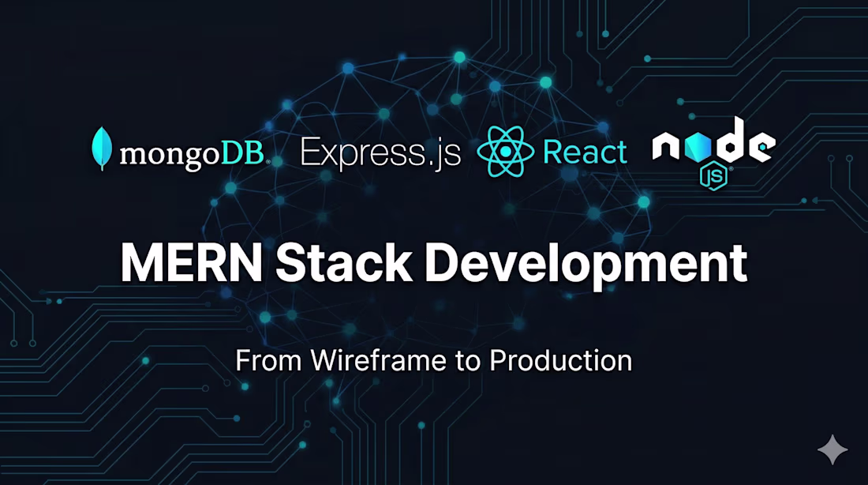Click the From Wireframe to Production subtitle

coord(433,361)
